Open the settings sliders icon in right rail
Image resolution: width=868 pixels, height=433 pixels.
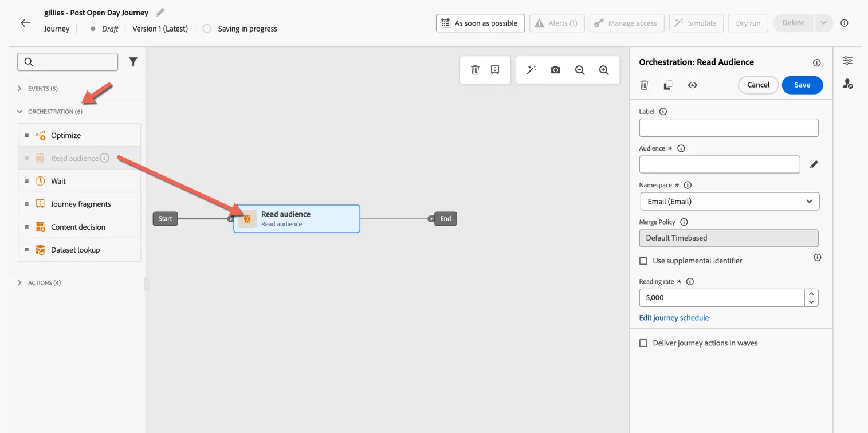848,61
